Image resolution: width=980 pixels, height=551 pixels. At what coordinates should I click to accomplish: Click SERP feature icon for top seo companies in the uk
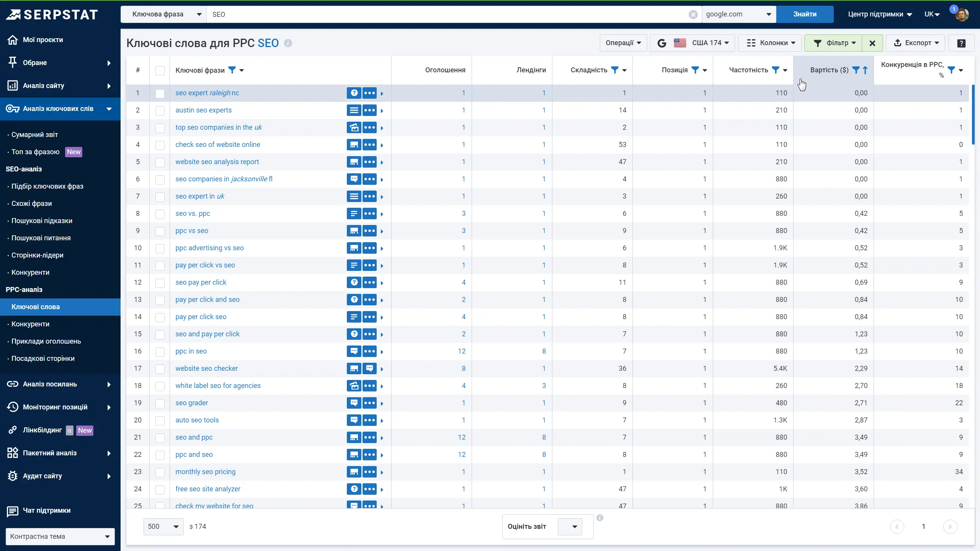point(354,127)
